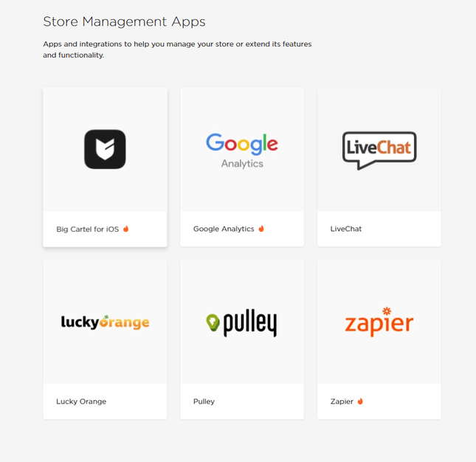
Task: Click the Store Management Apps heading
Action: pyautogui.click(x=124, y=22)
